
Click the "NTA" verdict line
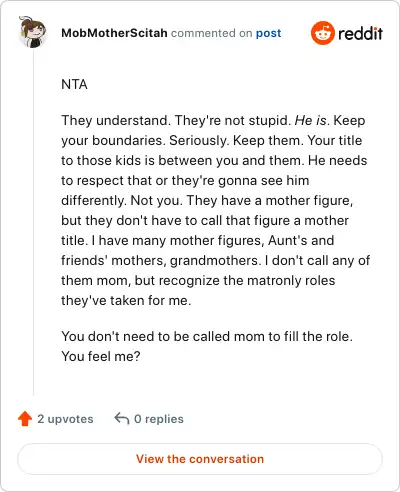point(74,84)
